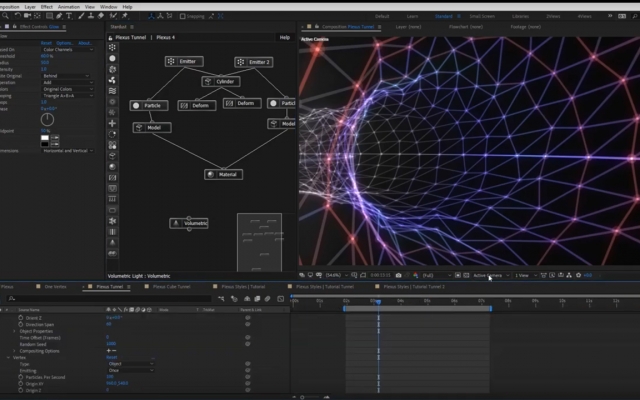The image size is (640, 400).
Task: Click the white Glow color swatch
Action: click(45, 138)
